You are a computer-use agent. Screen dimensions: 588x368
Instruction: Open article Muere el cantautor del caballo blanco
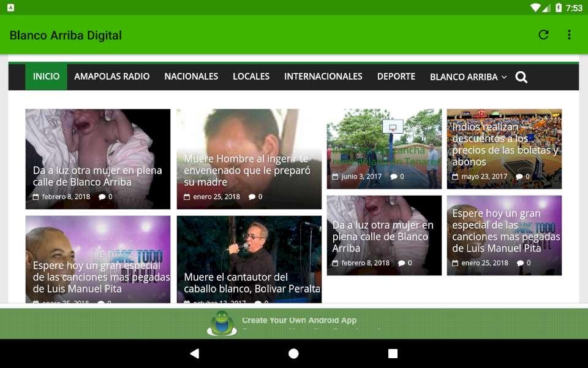click(x=249, y=259)
